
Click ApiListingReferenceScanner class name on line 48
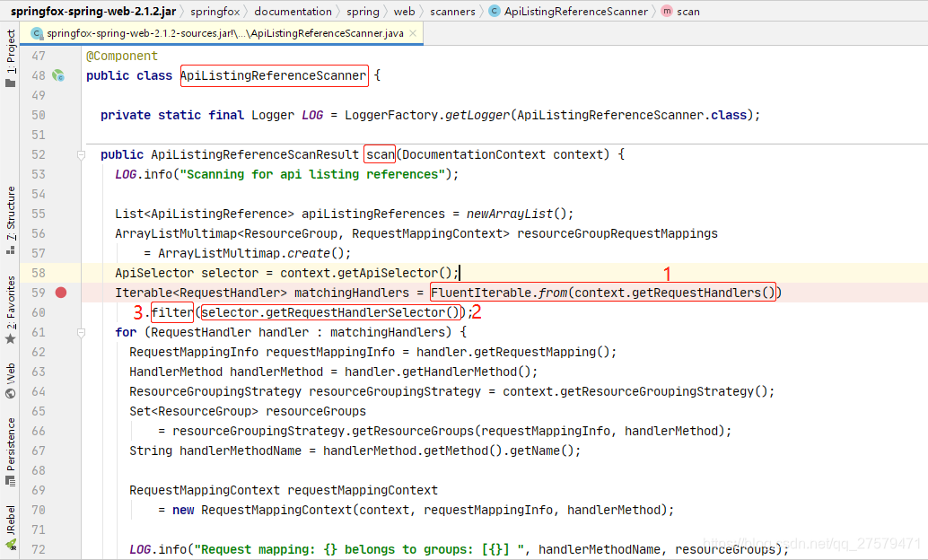point(274,75)
